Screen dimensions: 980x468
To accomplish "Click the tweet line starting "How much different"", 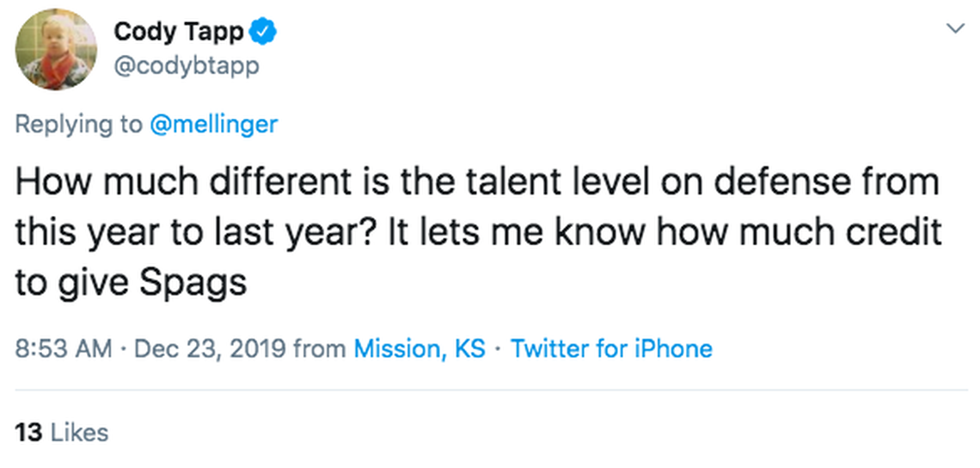I will click(x=477, y=182).
